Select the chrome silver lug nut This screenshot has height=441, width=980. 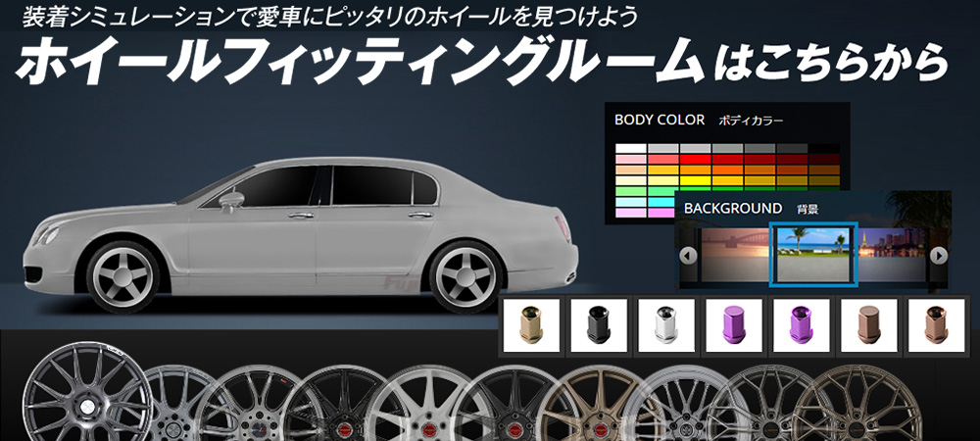coord(666,326)
